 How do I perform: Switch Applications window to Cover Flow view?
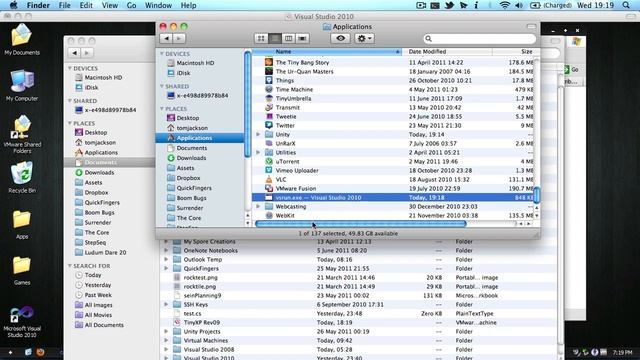click(302, 38)
